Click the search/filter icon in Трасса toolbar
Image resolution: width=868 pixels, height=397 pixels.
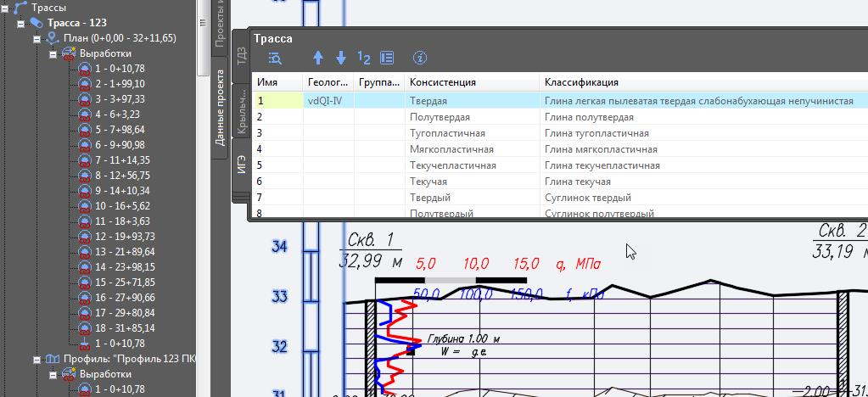(x=275, y=58)
